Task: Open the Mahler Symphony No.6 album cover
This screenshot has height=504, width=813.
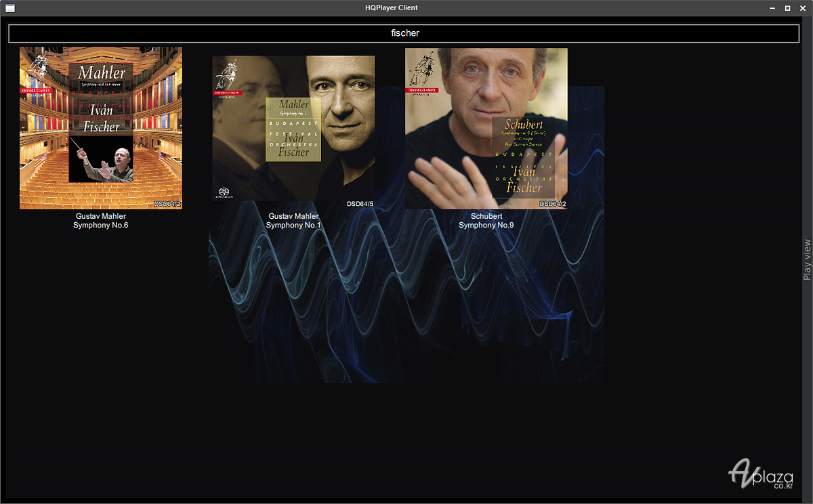Action: click(x=101, y=128)
